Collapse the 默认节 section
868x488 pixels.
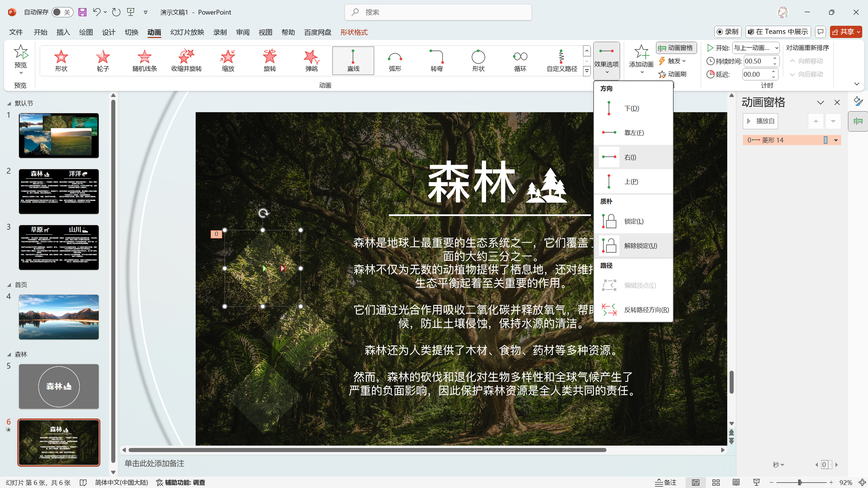[x=9, y=103]
